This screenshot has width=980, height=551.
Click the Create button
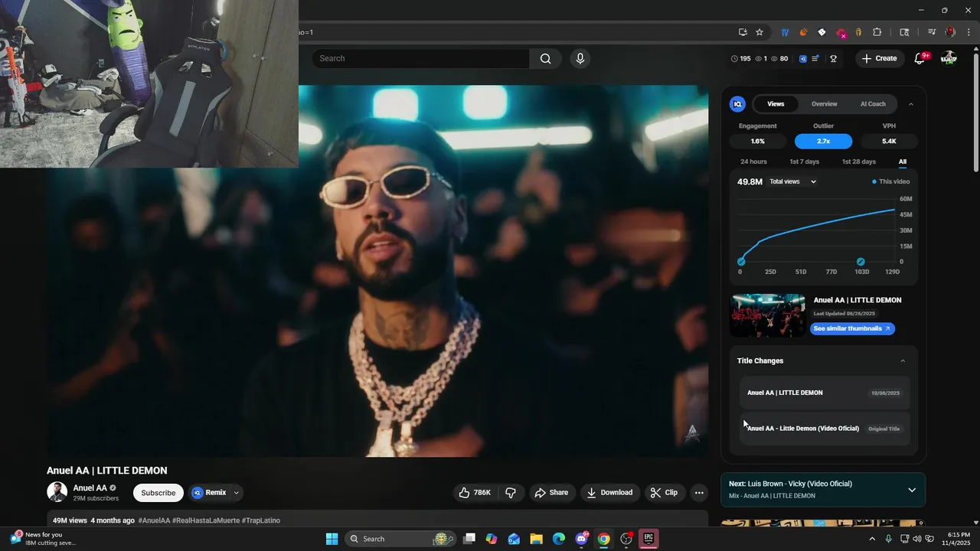pyautogui.click(x=880, y=58)
